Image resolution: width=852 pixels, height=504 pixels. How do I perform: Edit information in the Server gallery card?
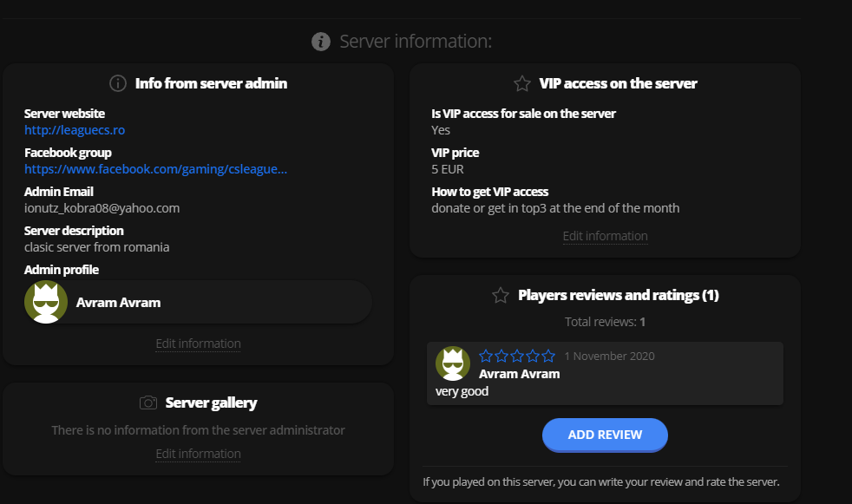click(199, 454)
